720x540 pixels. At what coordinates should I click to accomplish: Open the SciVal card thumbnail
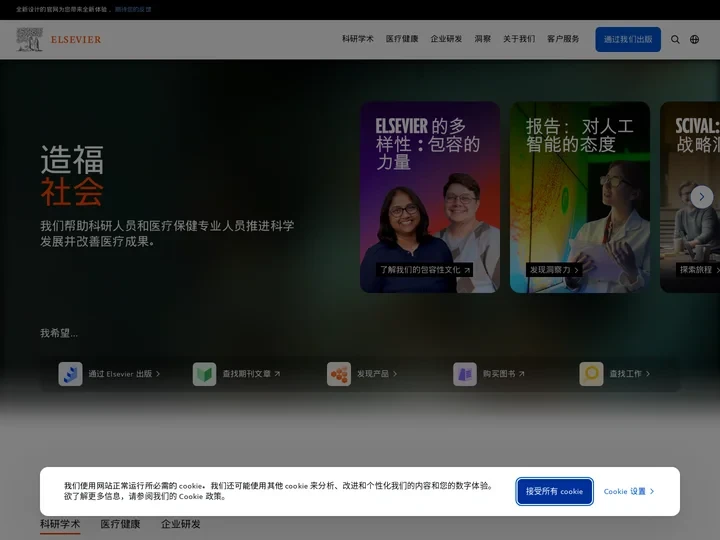[x=690, y=197]
